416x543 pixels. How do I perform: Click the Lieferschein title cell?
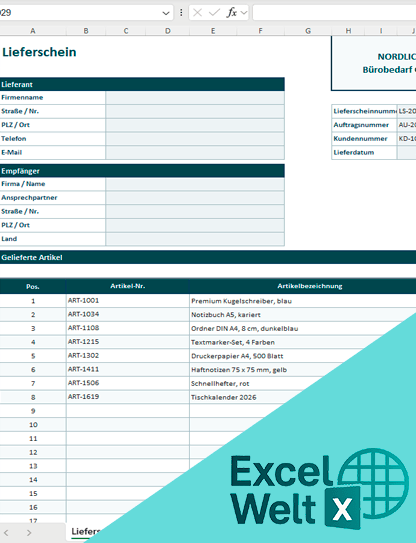[x=39, y=52]
